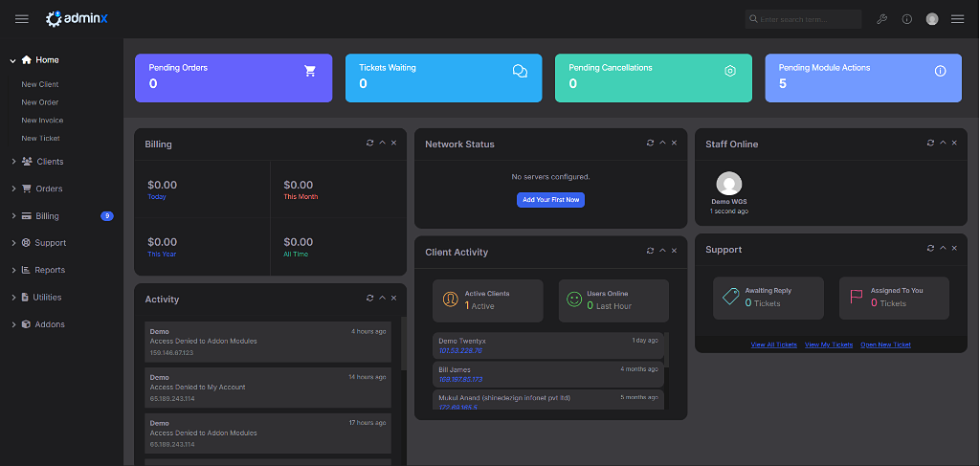Viewport: 980px width, 466px height.
Task: Open the wrench setup icon in header
Action: [881, 19]
